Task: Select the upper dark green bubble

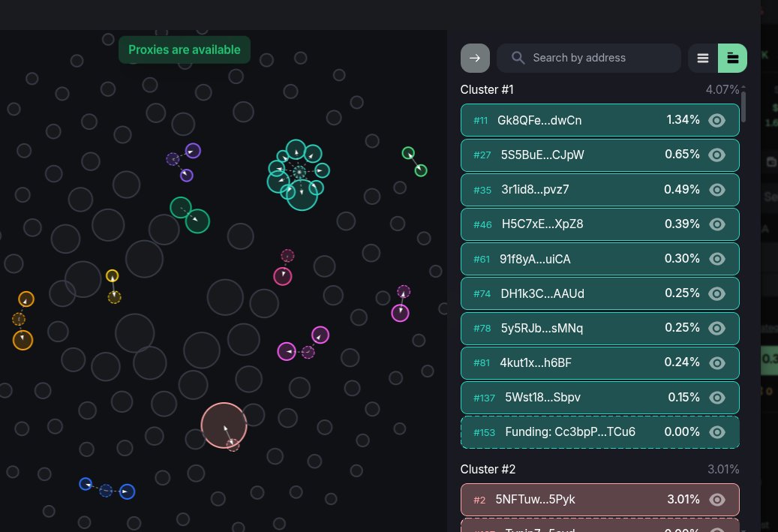Action: (x=181, y=207)
